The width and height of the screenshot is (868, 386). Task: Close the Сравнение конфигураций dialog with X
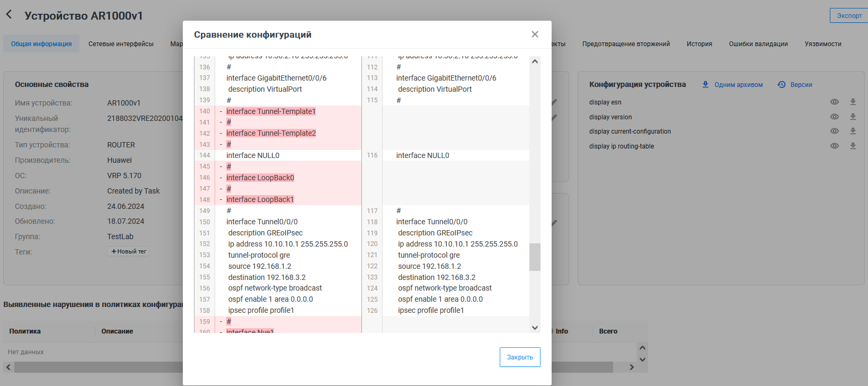coord(535,34)
